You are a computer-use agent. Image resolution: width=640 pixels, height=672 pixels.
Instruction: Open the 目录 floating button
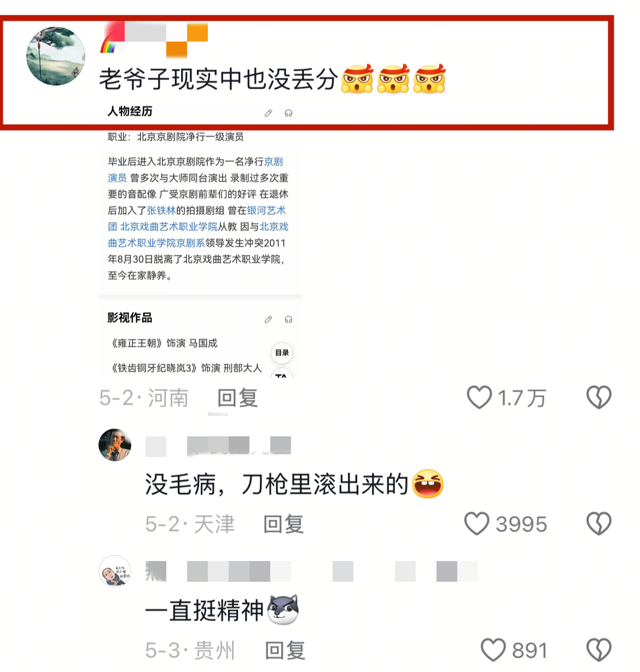click(x=282, y=353)
